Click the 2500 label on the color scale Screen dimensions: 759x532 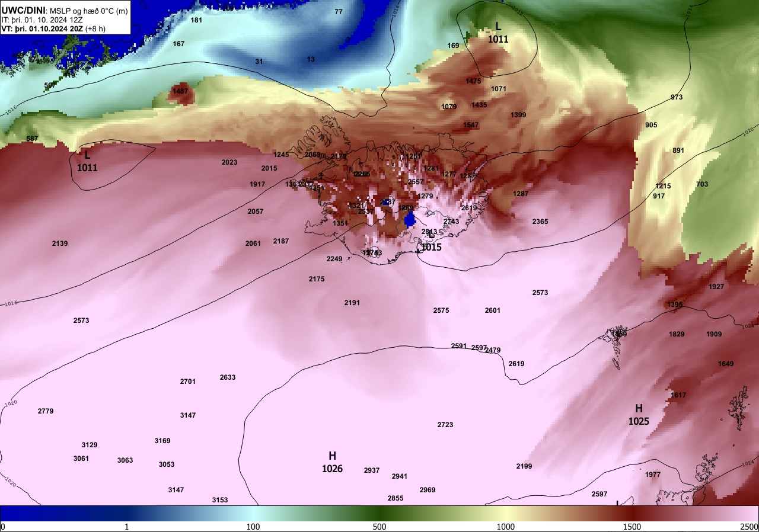click(749, 527)
